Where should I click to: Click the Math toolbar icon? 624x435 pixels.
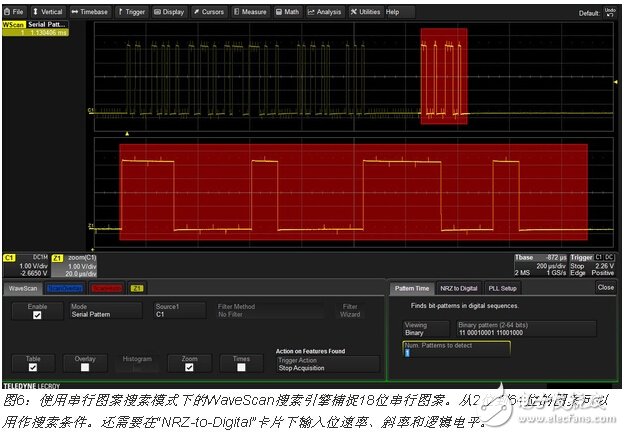[288, 12]
